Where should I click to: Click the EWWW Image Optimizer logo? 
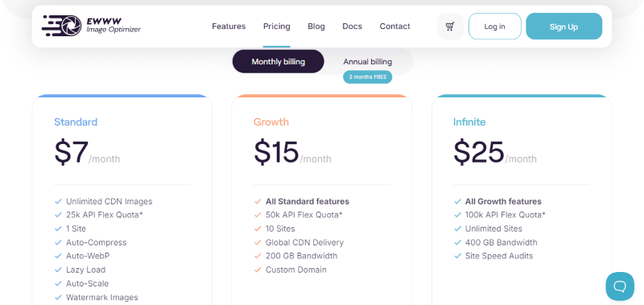click(x=91, y=26)
